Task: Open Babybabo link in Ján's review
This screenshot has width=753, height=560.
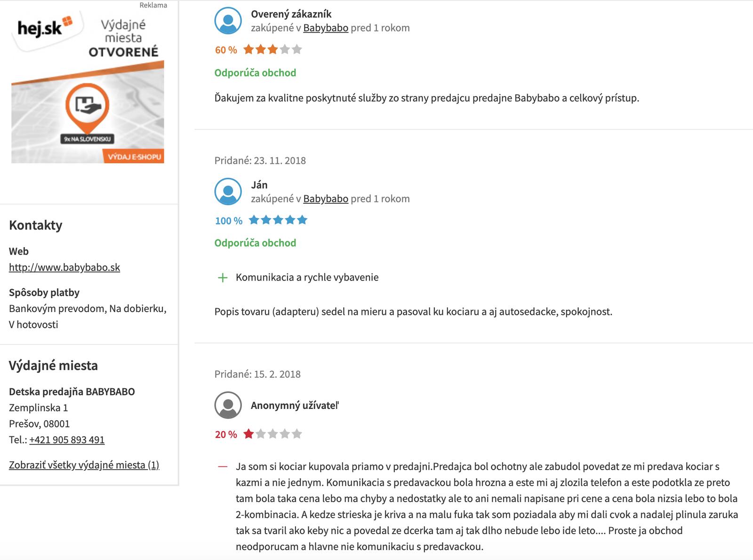Action: click(x=326, y=199)
